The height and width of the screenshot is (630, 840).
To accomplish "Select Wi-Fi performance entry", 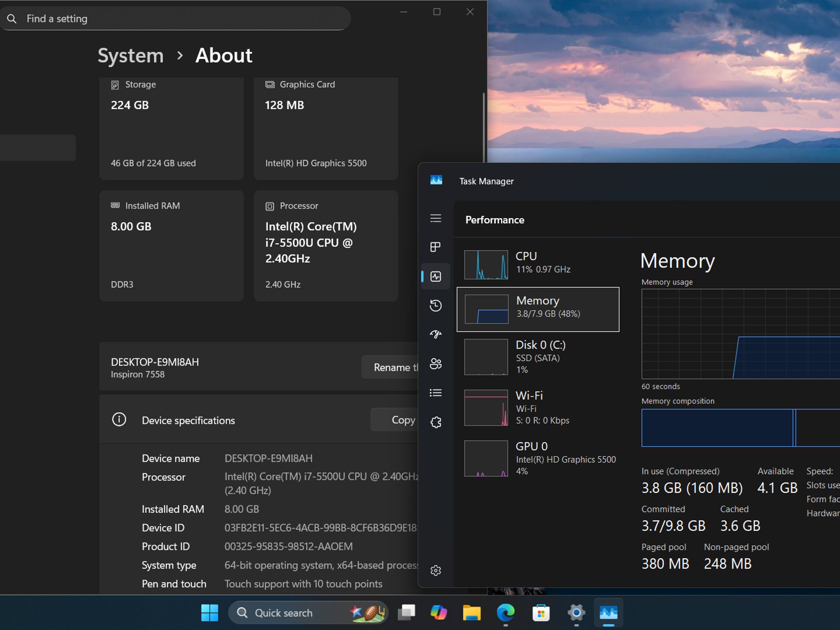I will (x=538, y=407).
